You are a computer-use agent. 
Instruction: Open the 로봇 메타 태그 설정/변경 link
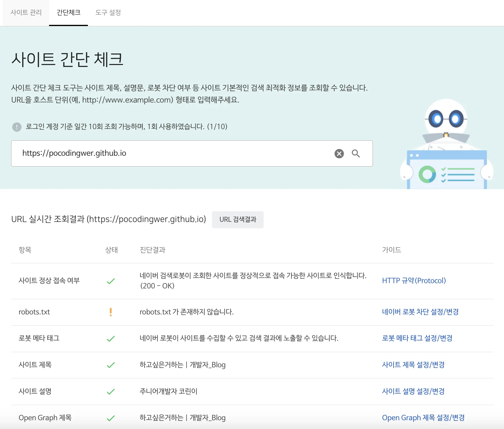click(417, 338)
